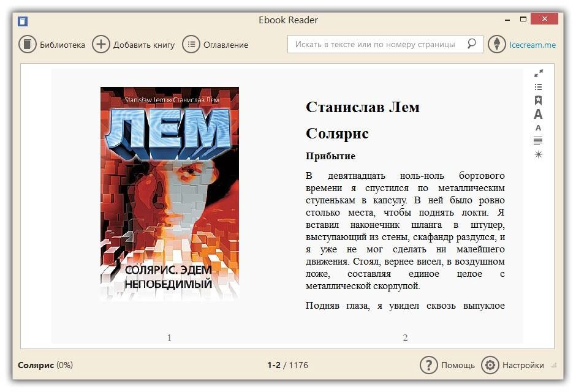Click the Библиотека label
Screen dimensions: 576x392
(63, 45)
